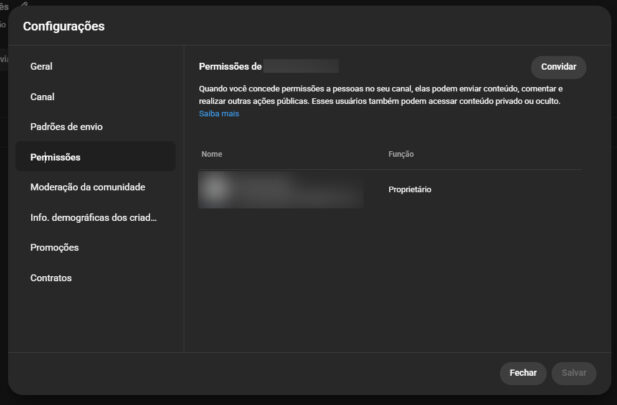Image resolution: width=617 pixels, height=405 pixels.
Task: Follow the Saiba mais link
Action: (x=219, y=113)
